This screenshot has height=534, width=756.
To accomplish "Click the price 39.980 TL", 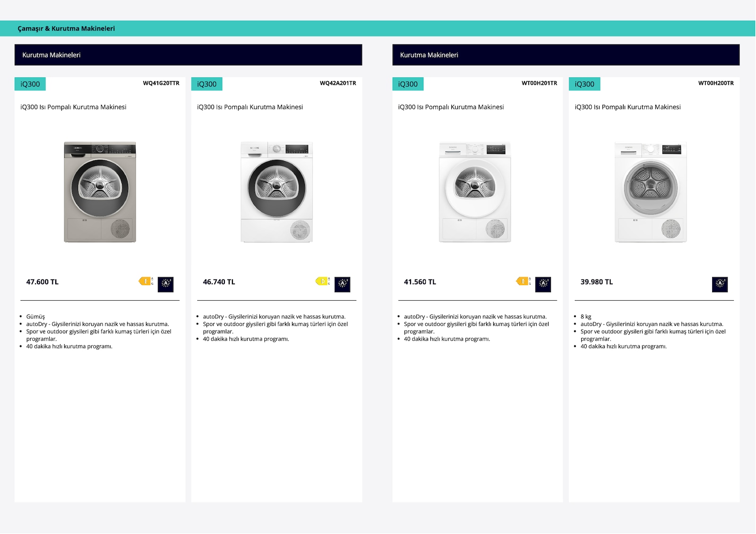I will tap(597, 282).
